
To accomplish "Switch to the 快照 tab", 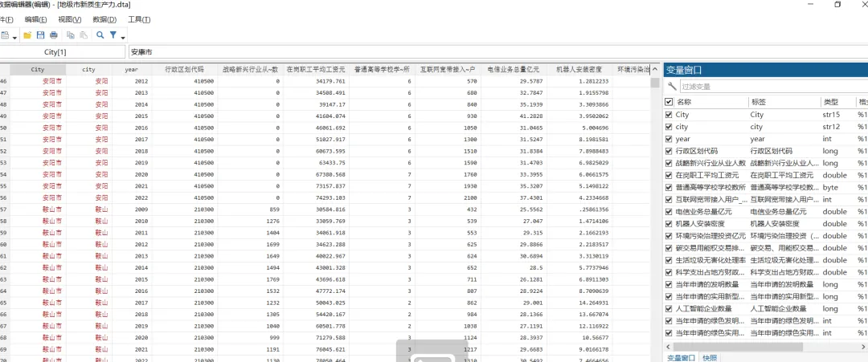I will click(x=710, y=357).
